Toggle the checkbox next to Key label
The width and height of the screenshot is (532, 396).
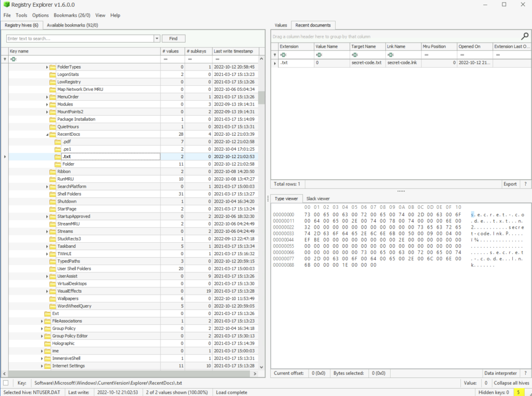tap(6, 383)
